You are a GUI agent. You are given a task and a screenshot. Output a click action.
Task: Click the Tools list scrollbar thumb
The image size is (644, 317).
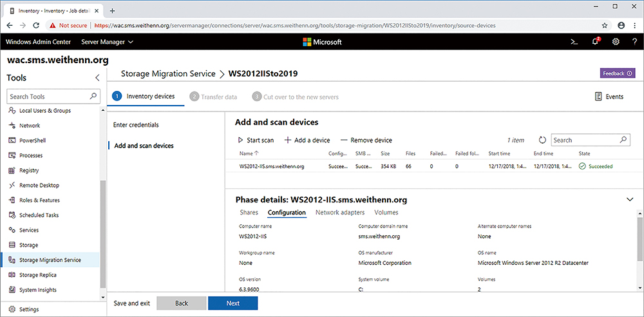pos(103,235)
